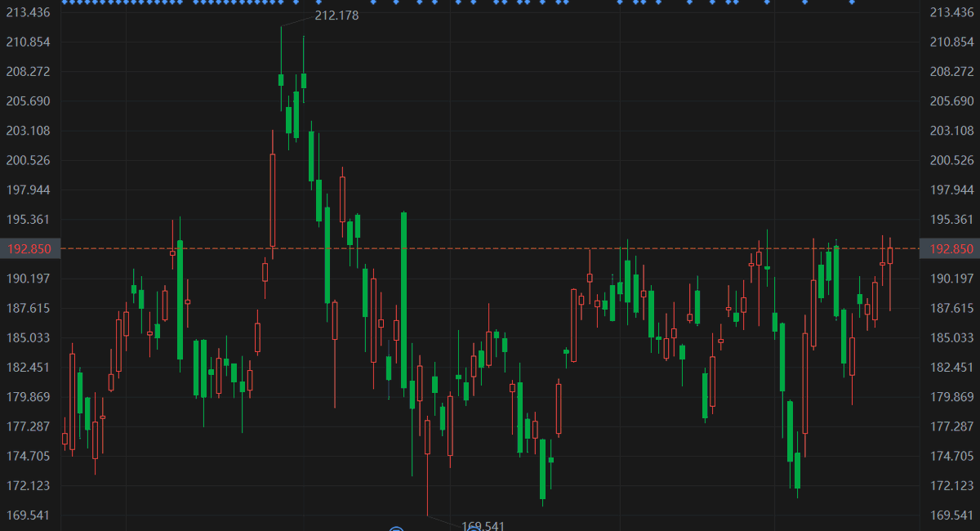Click 197.944 on the right price axis
This screenshot has height=531, width=980.
(x=952, y=190)
